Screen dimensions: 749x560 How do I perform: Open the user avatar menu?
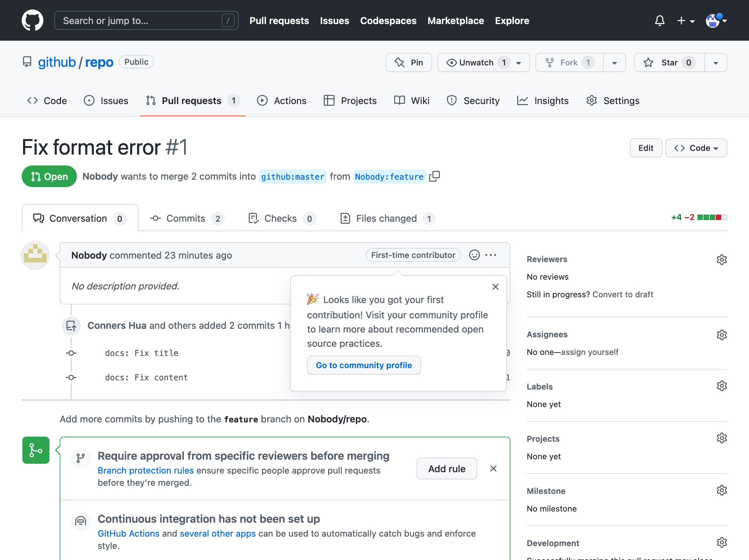716,21
